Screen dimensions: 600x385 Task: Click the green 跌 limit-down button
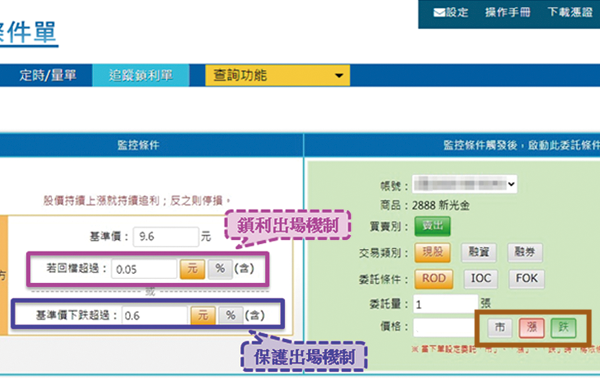pyautogui.click(x=563, y=328)
